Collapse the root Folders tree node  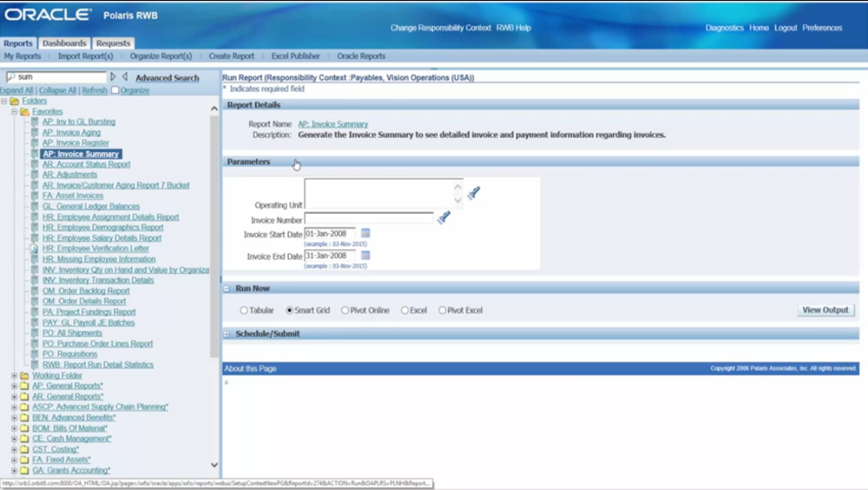pos(3,101)
